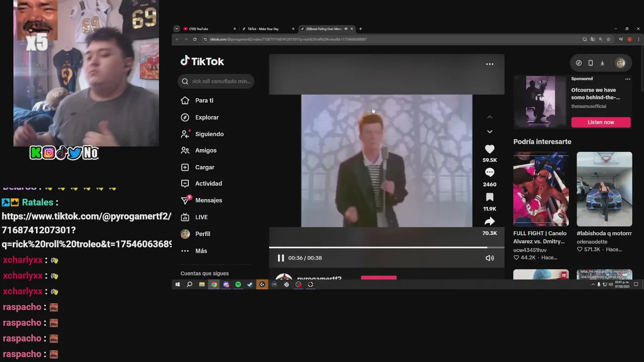The image size is (644, 362).
Task: Reload the page in Chrome
Action: tap(195, 39)
